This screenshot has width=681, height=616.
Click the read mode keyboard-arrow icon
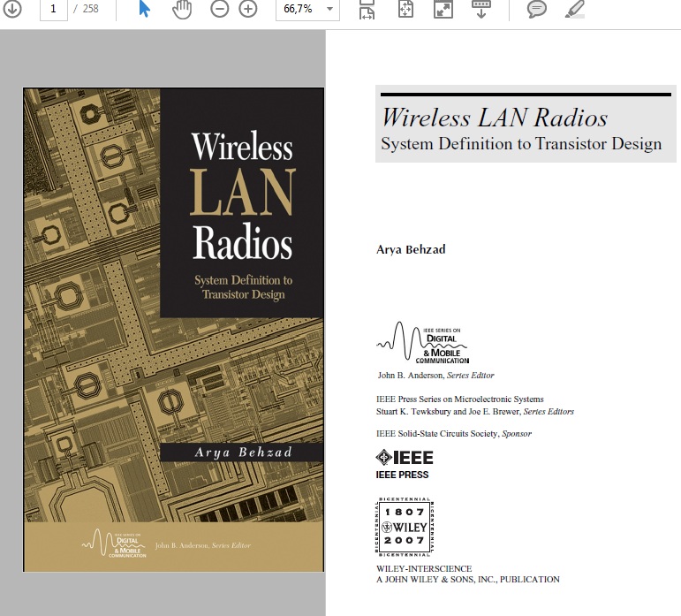pyautogui.click(x=481, y=9)
